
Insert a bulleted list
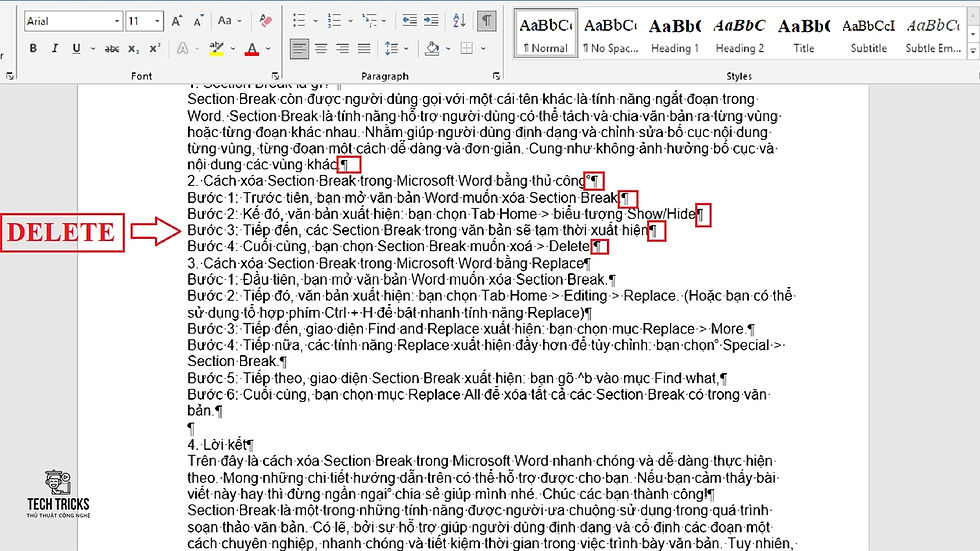click(299, 21)
